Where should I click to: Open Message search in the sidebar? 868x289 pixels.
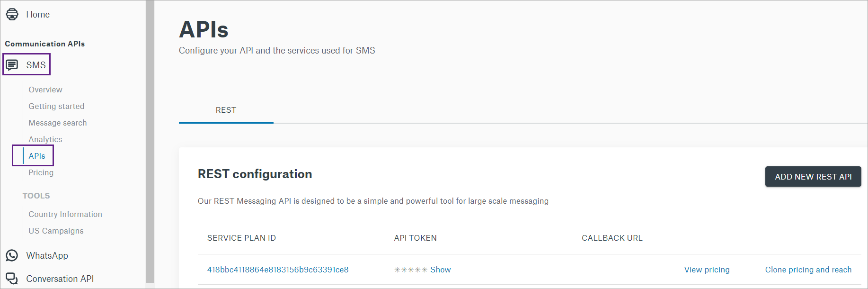(58, 123)
